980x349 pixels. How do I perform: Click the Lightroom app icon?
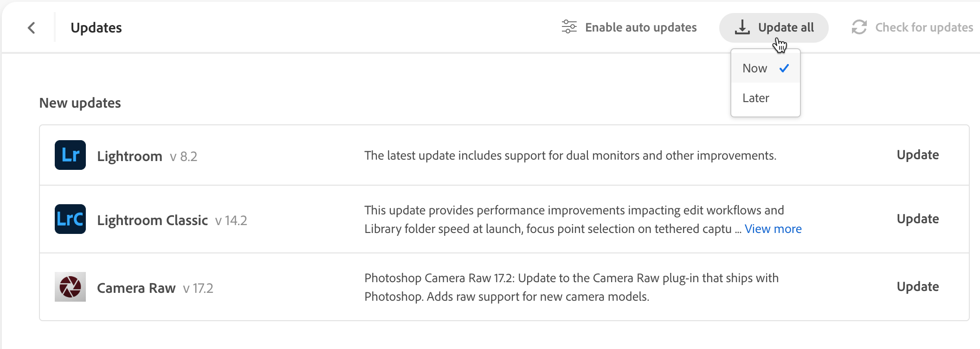point(70,155)
